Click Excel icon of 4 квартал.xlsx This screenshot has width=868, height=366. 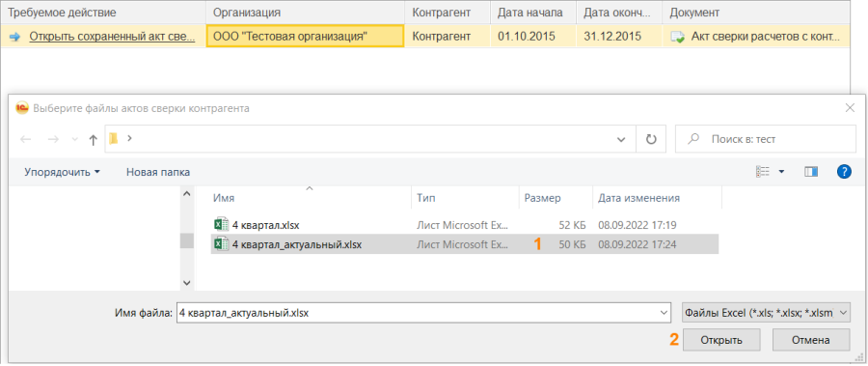pos(221,225)
